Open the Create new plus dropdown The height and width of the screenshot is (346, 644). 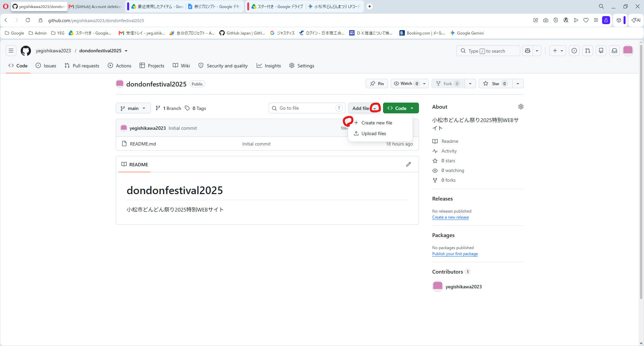pyautogui.click(x=558, y=51)
